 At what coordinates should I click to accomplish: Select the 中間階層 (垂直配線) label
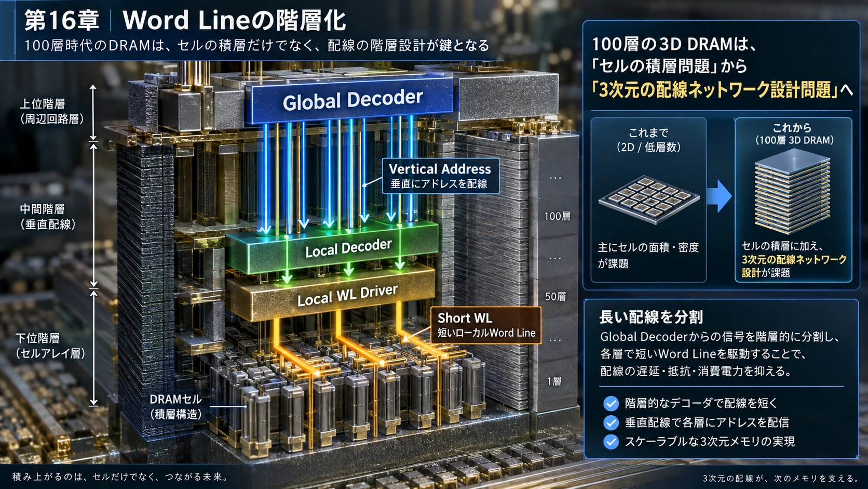pyautogui.click(x=48, y=217)
